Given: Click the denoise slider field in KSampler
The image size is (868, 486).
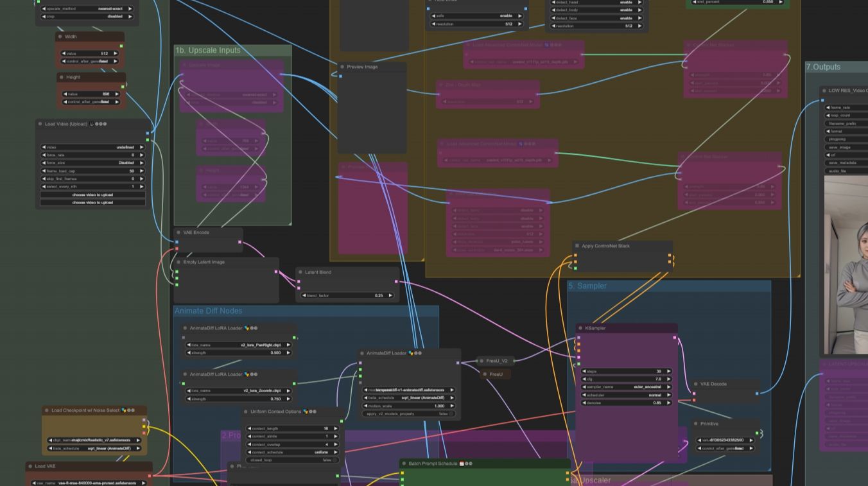Looking at the screenshot, I should [x=627, y=403].
